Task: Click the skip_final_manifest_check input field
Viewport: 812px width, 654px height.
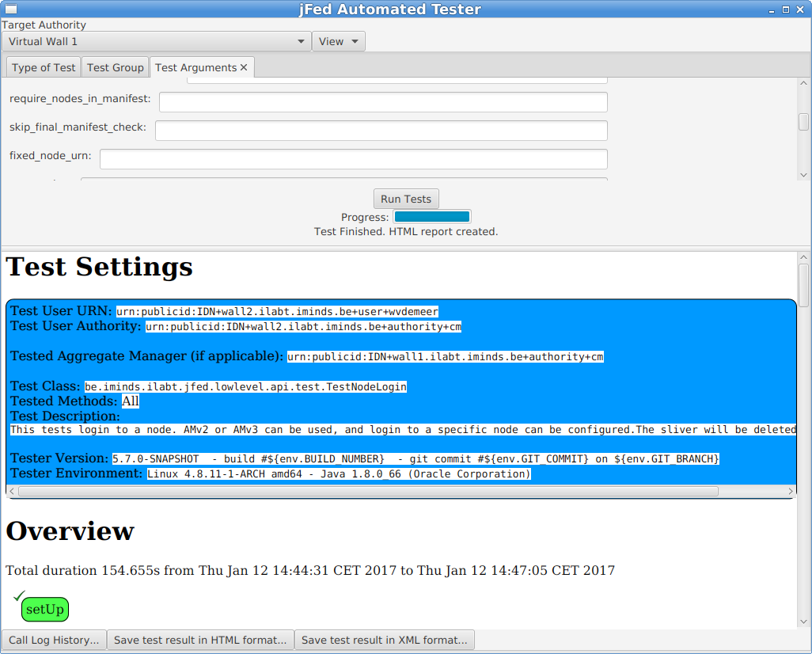Action: [381, 131]
